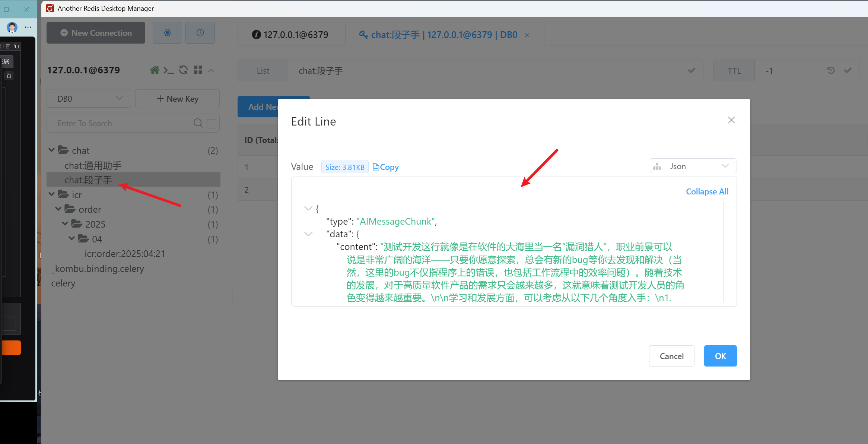Image resolution: width=868 pixels, height=444 pixels.
Task: Switch key list view with the grid icon
Action: point(198,70)
